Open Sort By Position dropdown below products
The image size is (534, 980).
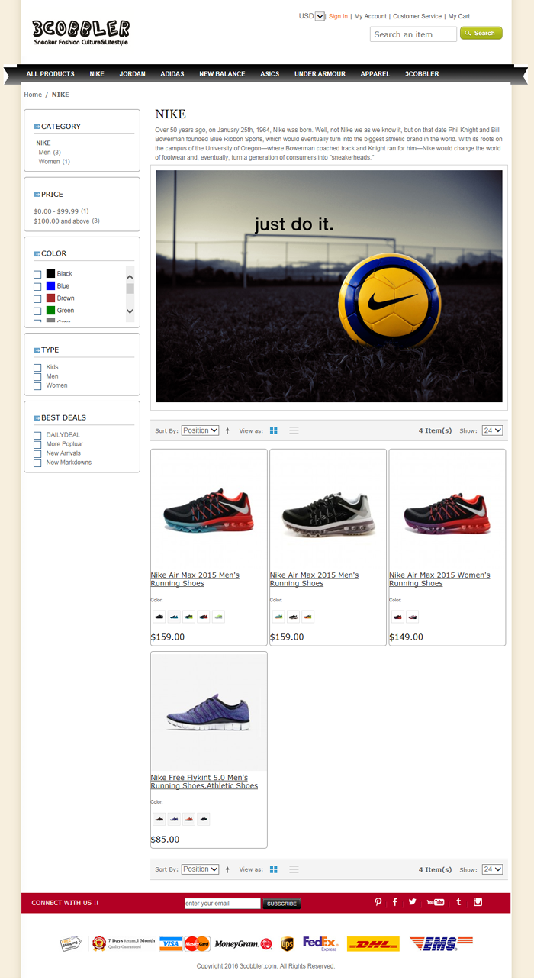pyautogui.click(x=200, y=869)
